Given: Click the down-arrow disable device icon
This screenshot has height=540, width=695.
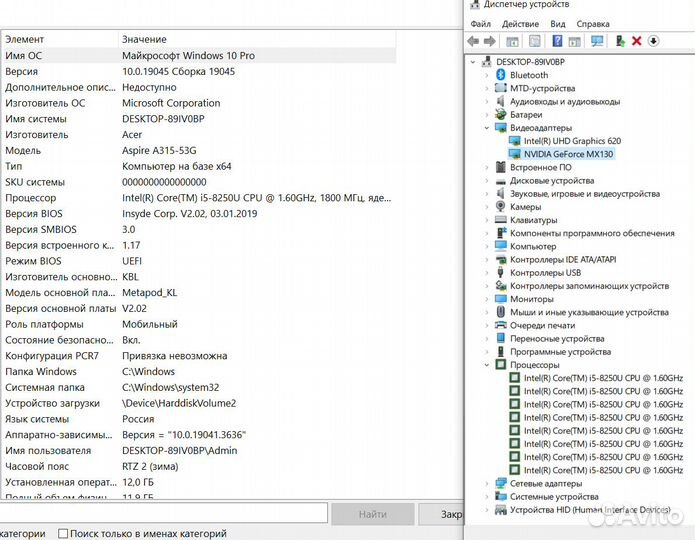Looking at the screenshot, I should point(653,41).
